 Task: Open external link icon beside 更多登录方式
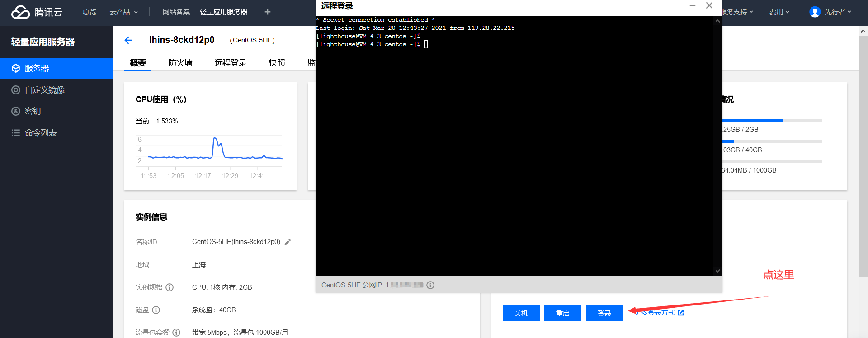pyautogui.click(x=681, y=313)
